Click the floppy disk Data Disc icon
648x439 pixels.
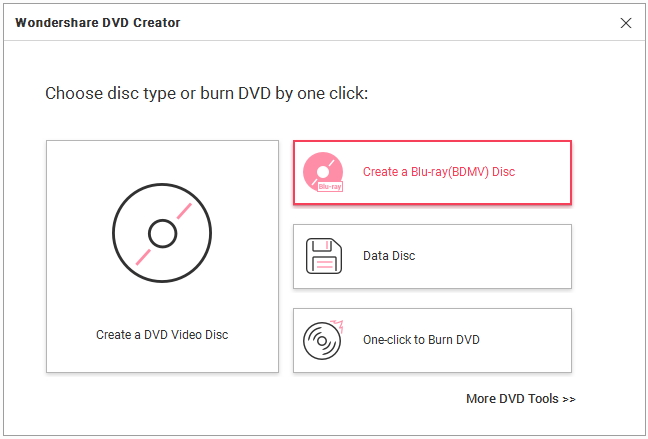point(323,256)
